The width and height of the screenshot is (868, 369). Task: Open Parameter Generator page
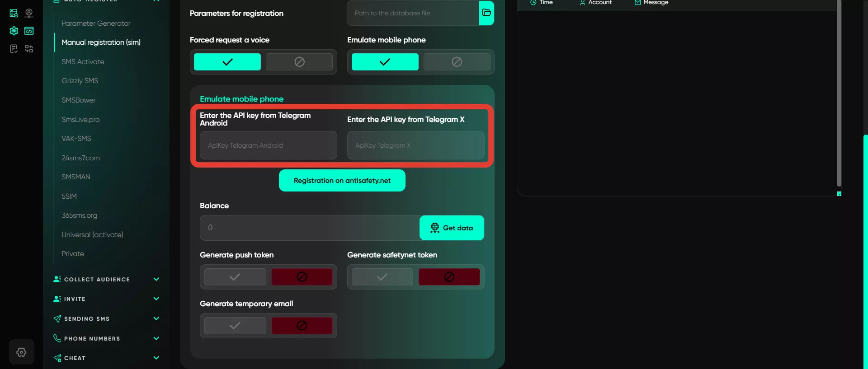[96, 23]
